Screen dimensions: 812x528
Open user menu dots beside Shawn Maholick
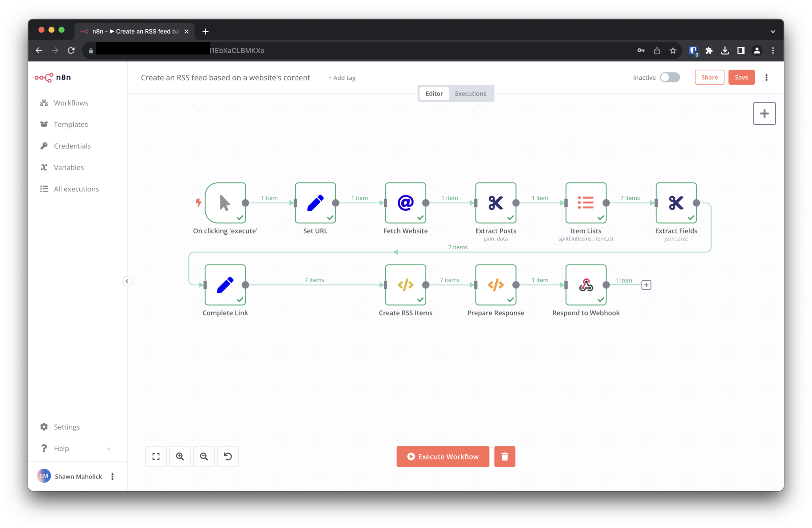113,476
